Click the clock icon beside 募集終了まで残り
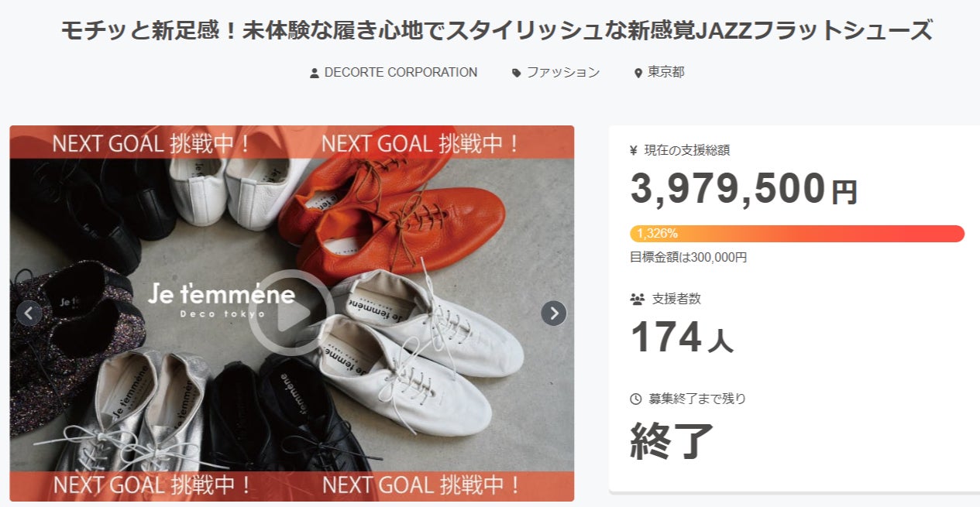The width and height of the screenshot is (980, 507). (636, 399)
